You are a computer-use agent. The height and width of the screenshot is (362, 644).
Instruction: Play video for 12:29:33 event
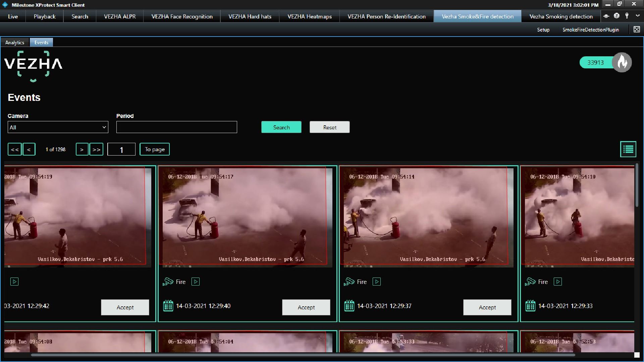pos(558,282)
